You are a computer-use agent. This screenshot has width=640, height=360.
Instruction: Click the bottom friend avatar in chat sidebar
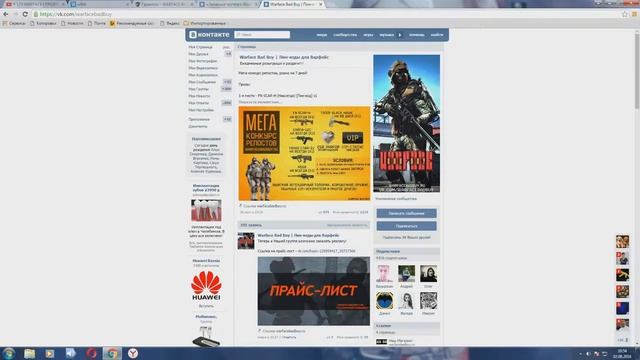[622, 324]
